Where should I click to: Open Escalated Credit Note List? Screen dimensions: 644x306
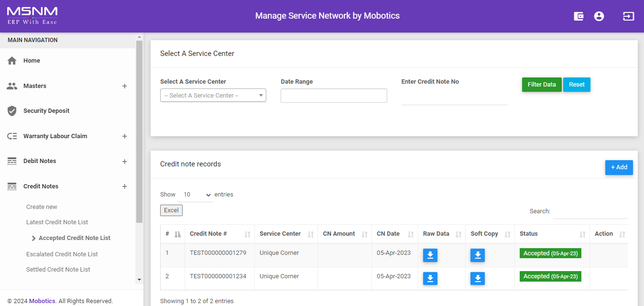pos(62,254)
